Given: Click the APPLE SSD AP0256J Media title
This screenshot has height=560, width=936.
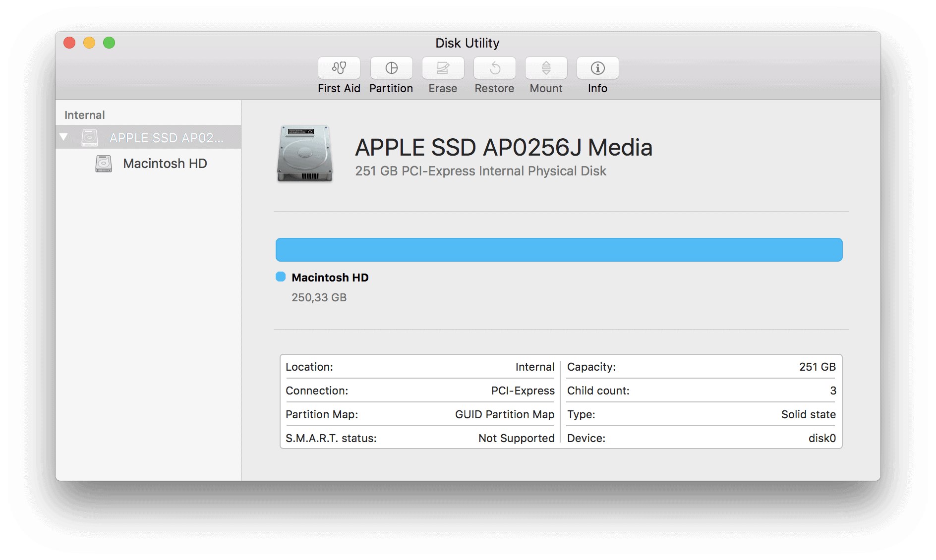Looking at the screenshot, I should [504, 148].
